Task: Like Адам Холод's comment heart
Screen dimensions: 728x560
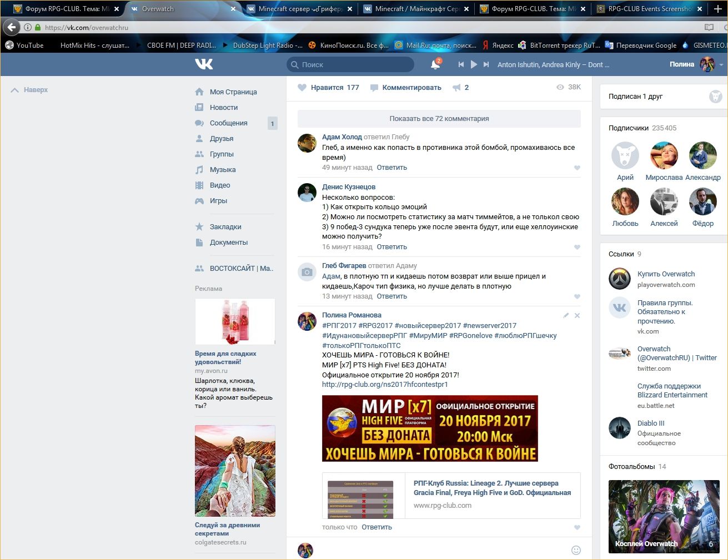Action: coord(577,168)
